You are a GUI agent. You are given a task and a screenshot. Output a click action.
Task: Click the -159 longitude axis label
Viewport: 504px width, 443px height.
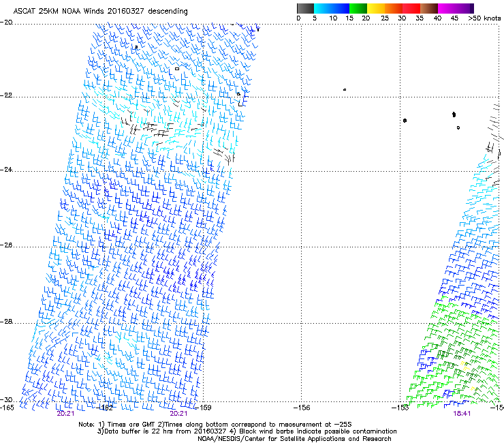(203, 408)
